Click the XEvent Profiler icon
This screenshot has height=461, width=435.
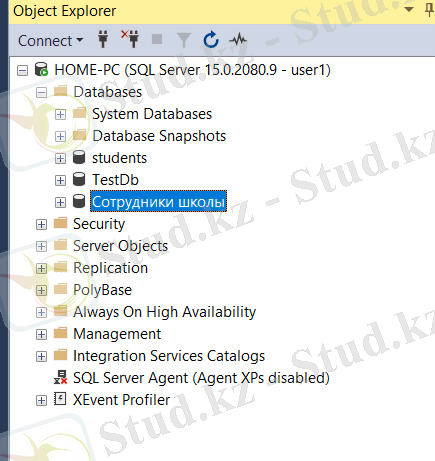tap(60, 399)
